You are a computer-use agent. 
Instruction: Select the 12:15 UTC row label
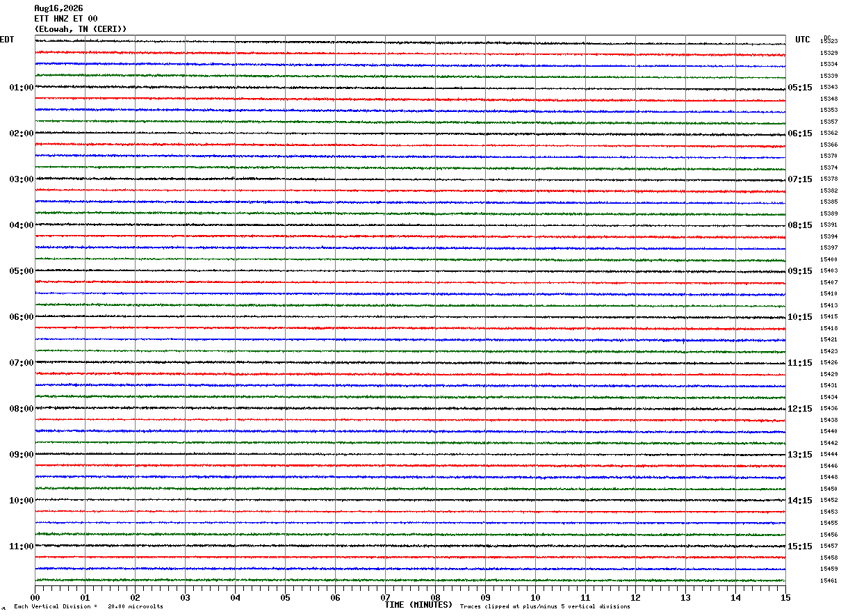(x=800, y=409)
